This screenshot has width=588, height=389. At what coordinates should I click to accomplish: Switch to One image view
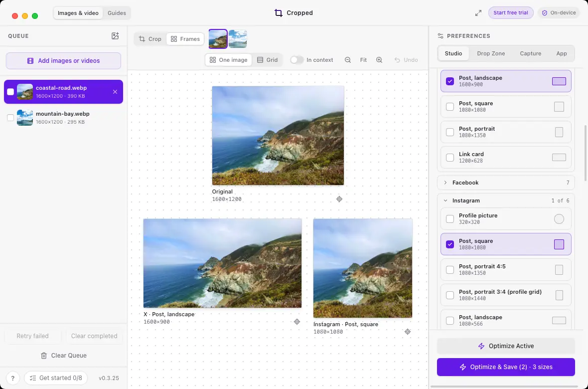pyautogui.click(x=228, y=60)
